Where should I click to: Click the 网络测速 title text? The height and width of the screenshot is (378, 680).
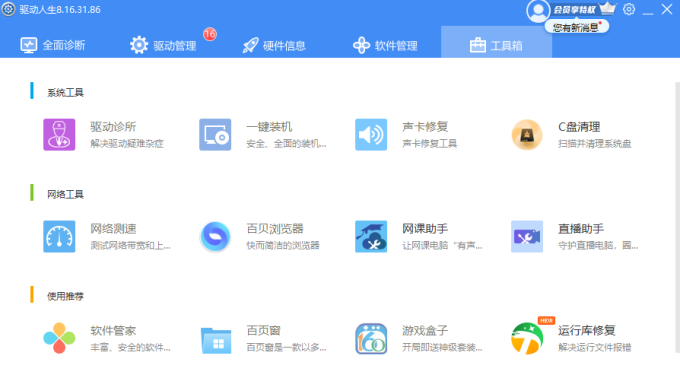113,229
